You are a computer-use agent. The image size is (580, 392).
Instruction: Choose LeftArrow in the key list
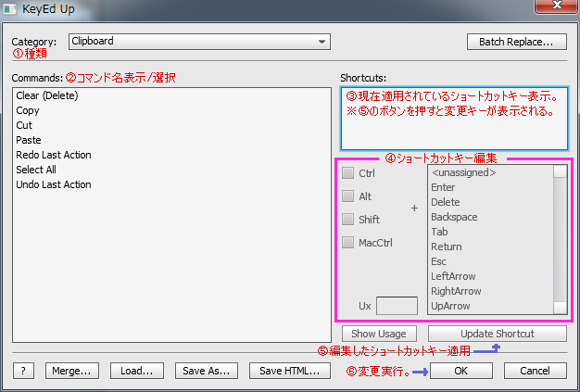(x=491, y=276)
